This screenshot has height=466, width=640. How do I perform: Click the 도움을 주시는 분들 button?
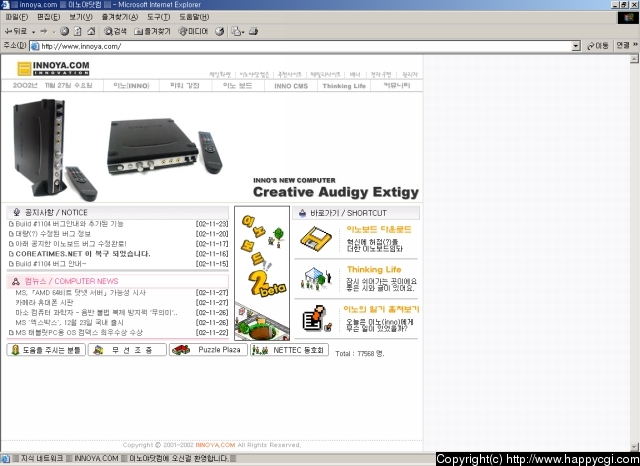click(46, 350)
